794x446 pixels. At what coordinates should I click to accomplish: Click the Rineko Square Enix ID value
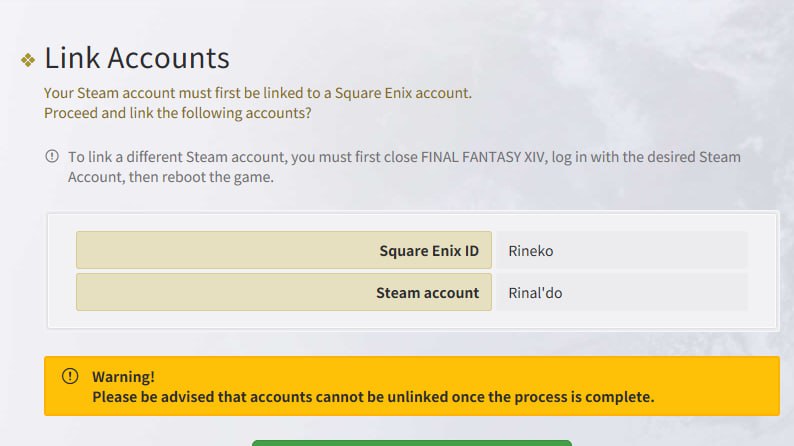pyautogui.click(x=530, y=251)
